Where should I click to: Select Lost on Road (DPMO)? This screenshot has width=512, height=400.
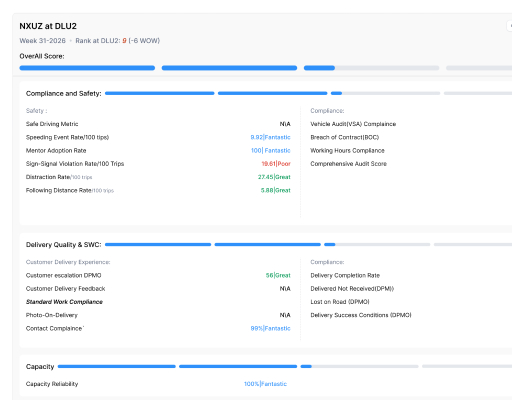(x=340, y=302)
